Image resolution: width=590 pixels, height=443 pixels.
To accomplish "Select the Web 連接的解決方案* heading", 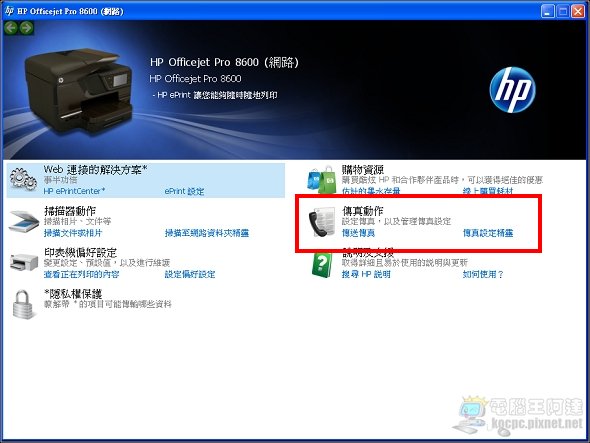I will tap(95, 170).
